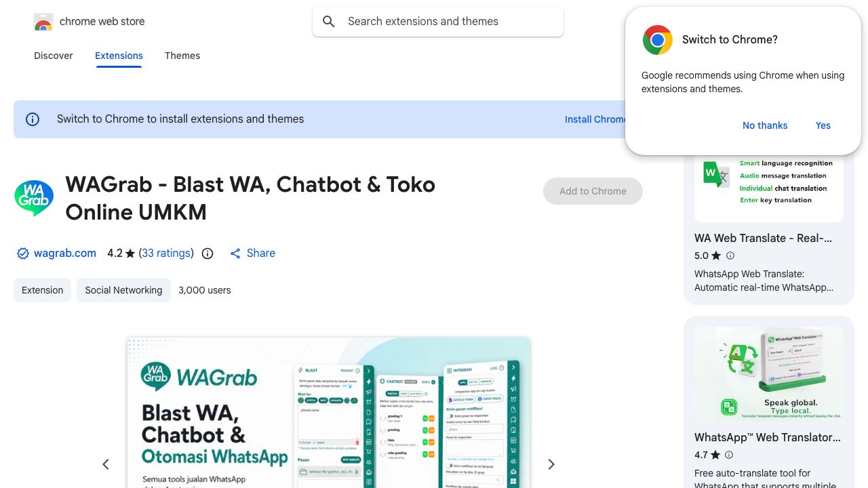The height and width of the screenshot is (488, 868).
Task: Click info icon beside 4.7 rating
Action: 729,455
